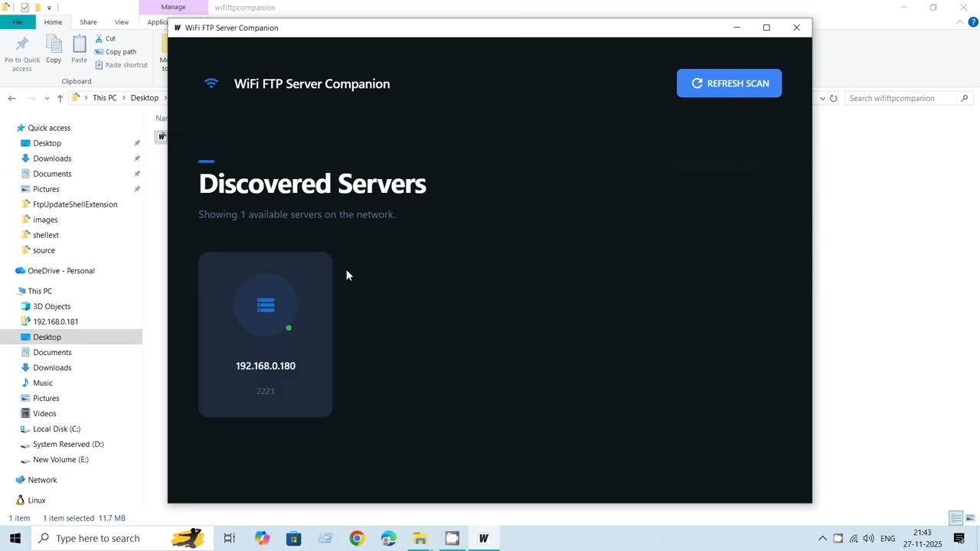The image size is (980, 551).
Task: Select Quick access in navigation pane
Action: click(49, 128)
